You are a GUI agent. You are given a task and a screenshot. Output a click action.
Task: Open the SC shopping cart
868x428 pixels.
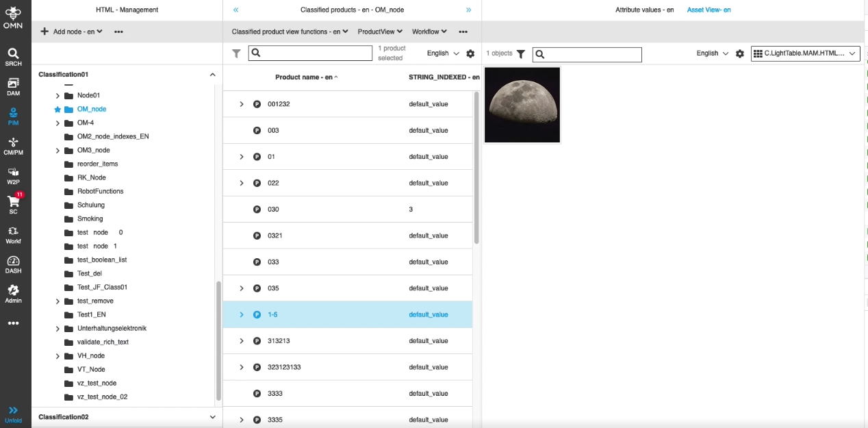pyautogui.click(x=14, y=205)
